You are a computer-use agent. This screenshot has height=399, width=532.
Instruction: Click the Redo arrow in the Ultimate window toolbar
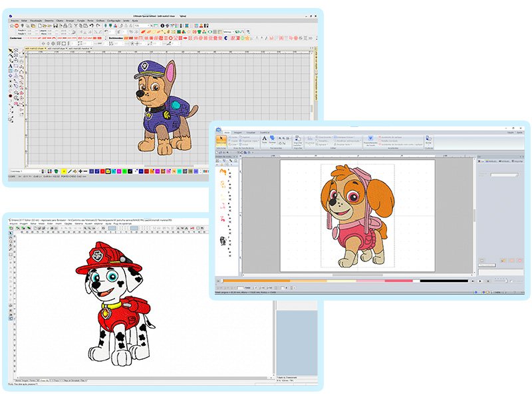(98, 26)
